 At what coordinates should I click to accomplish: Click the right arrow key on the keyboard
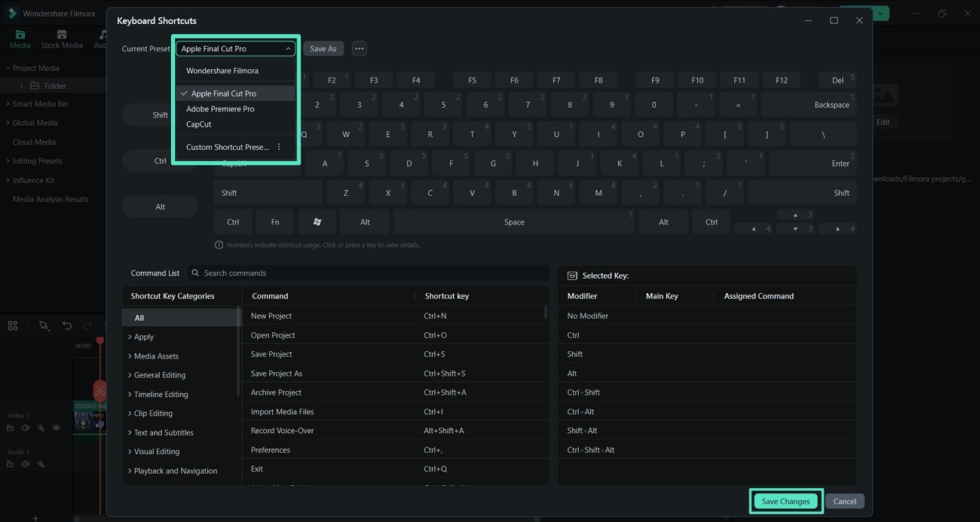pyautogui.click(x=838, y=228)
